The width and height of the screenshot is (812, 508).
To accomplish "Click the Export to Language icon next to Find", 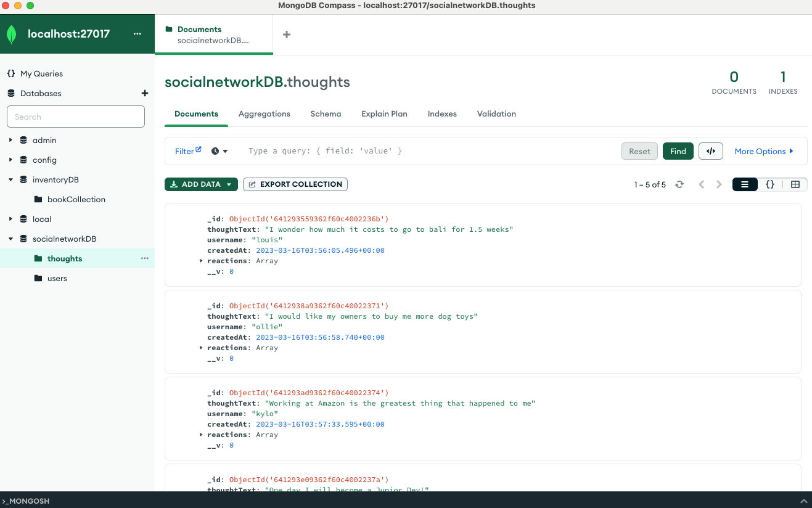I will pos(710,150).
